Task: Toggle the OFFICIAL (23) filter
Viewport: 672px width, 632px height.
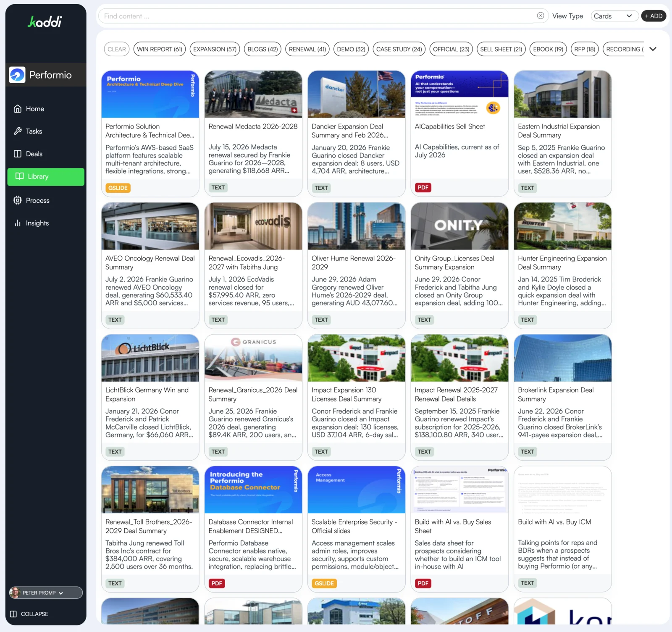Action: coord(451,49)
